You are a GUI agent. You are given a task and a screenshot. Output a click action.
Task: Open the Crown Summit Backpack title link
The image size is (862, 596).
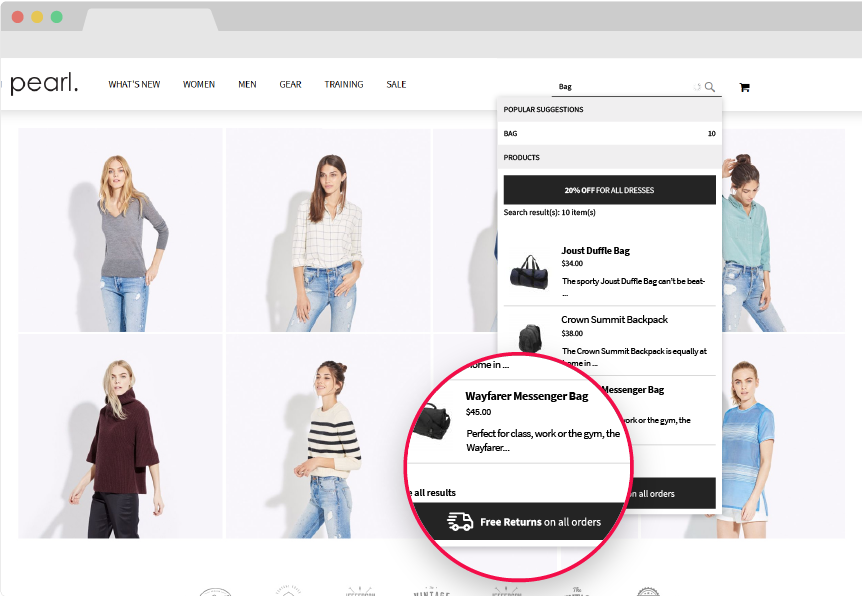[x=614, y=320]
